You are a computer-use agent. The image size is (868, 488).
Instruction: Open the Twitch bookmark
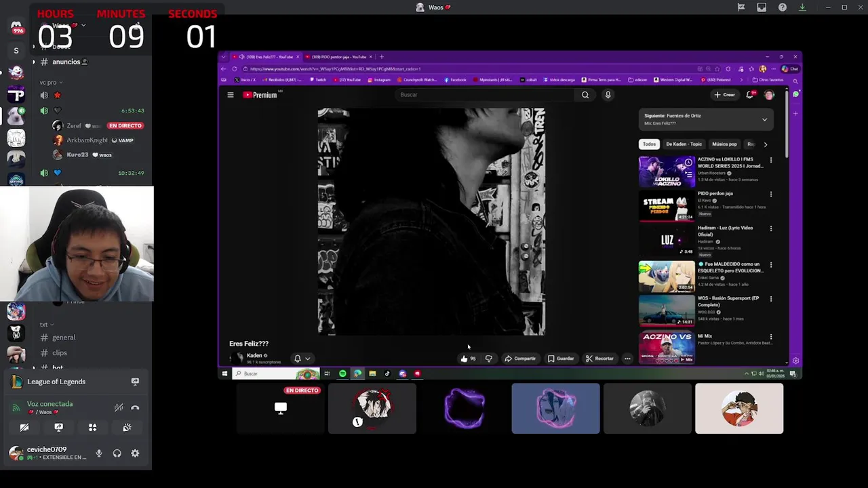318,80
